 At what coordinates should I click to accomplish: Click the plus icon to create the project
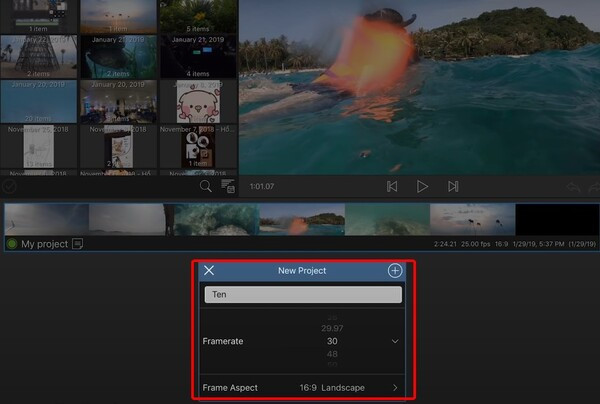[x=395, y=270]
